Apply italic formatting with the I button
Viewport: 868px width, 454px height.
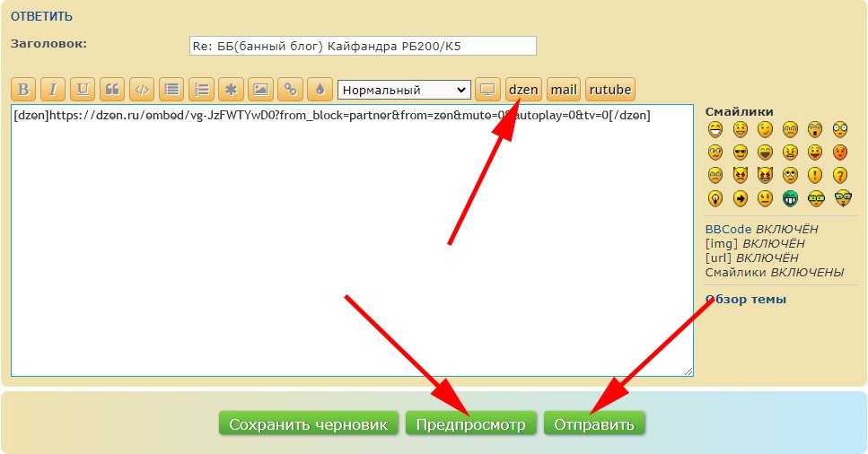(x=53, y=90)
